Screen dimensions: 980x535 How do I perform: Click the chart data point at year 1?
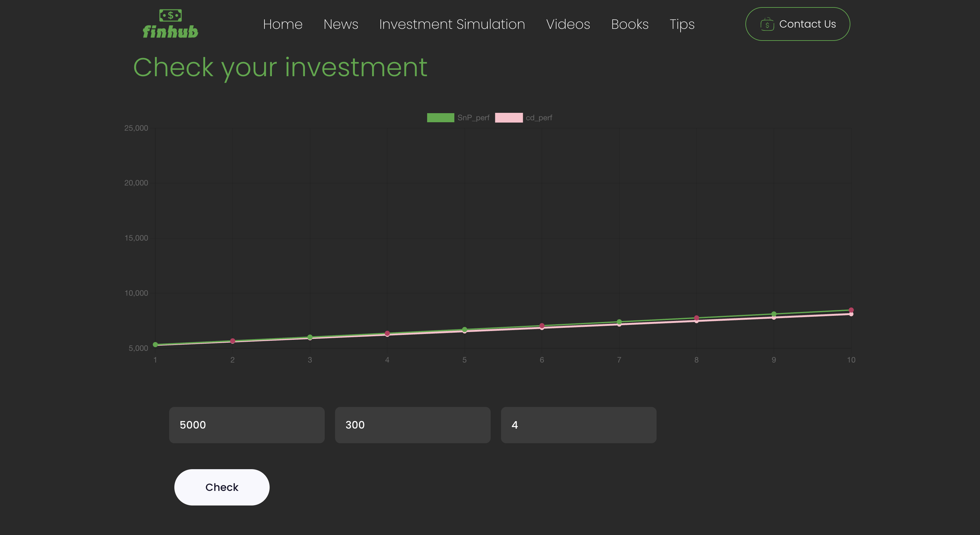click(155, 344)
